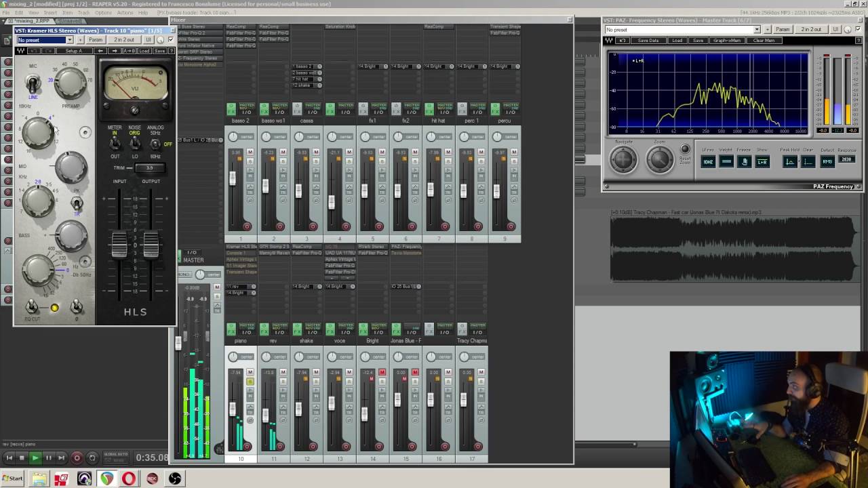Click the piano track volume fader
Screen dimensions: 868x488
click(233, 409)
